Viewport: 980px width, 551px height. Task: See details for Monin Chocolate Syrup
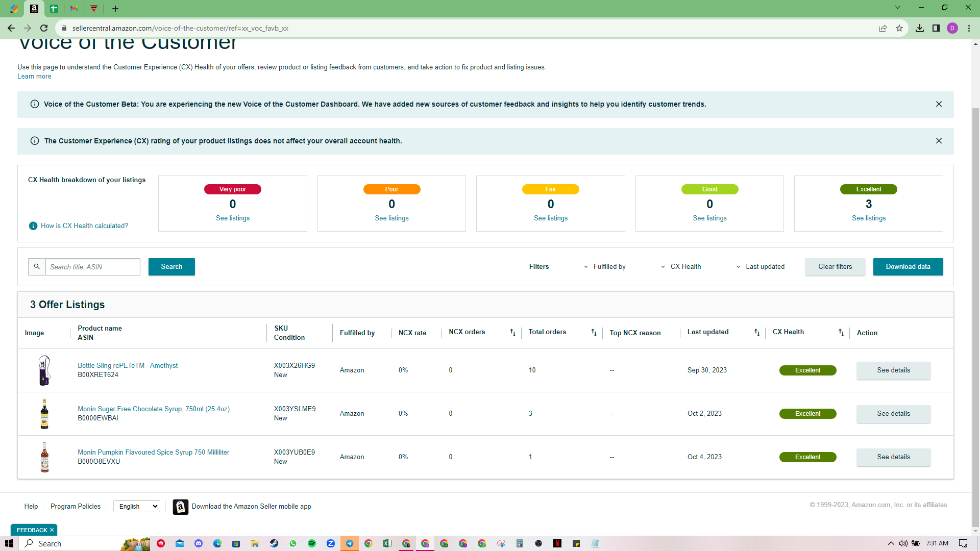click(894, 414)
